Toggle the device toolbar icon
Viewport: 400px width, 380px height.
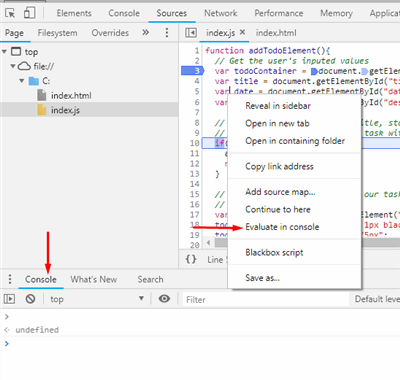(29, 13)
